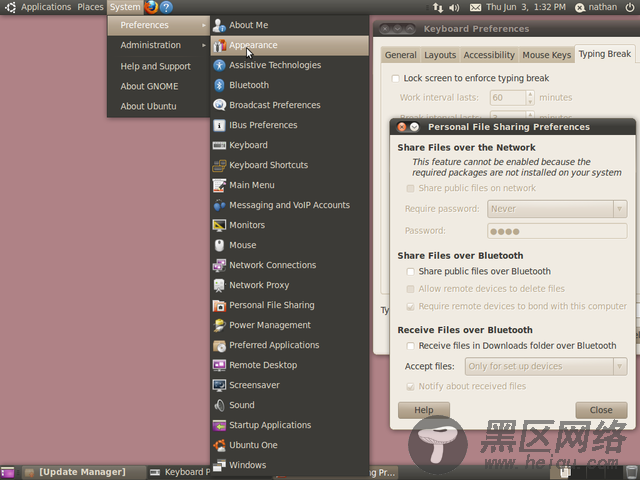Click the Work interval lasts value field
Viewport: 640px width, 480px height.
[x=508, y=98]
